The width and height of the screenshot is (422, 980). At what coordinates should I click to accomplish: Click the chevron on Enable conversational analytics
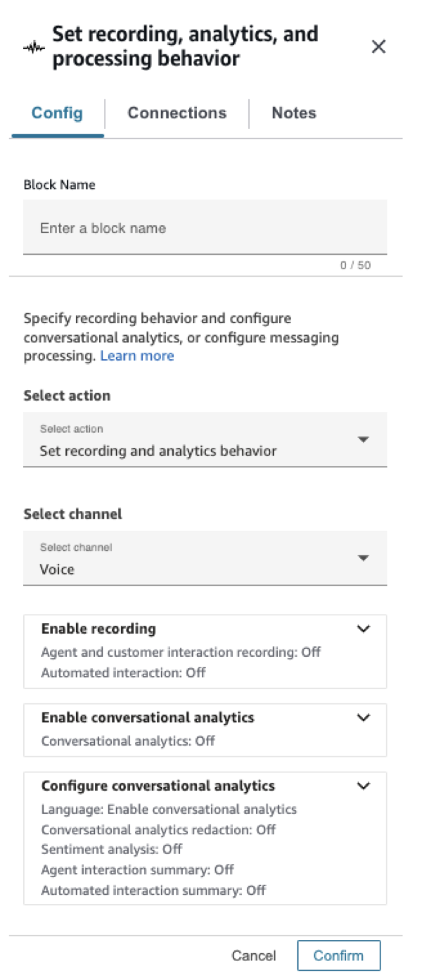coord(363,717)
